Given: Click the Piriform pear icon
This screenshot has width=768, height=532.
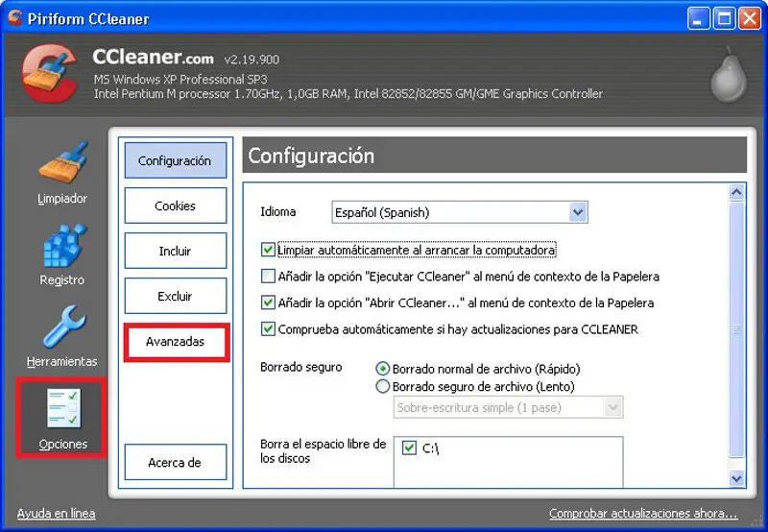Looking at the screenshot, I should [729, 76].
